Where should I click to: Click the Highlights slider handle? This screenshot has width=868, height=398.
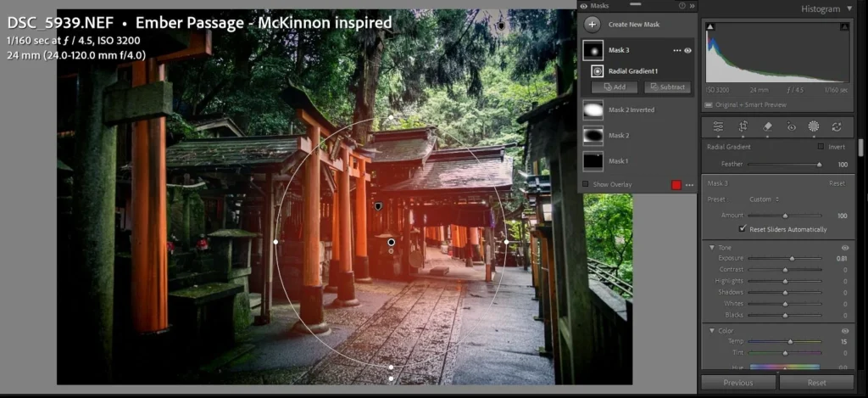[785, 281]
